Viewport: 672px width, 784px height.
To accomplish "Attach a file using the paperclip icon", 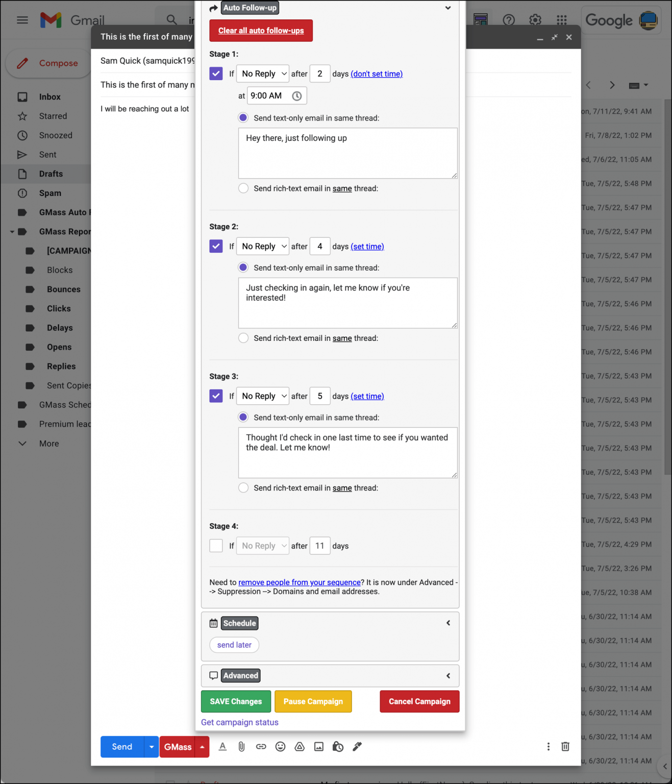I will coord(241,746).
